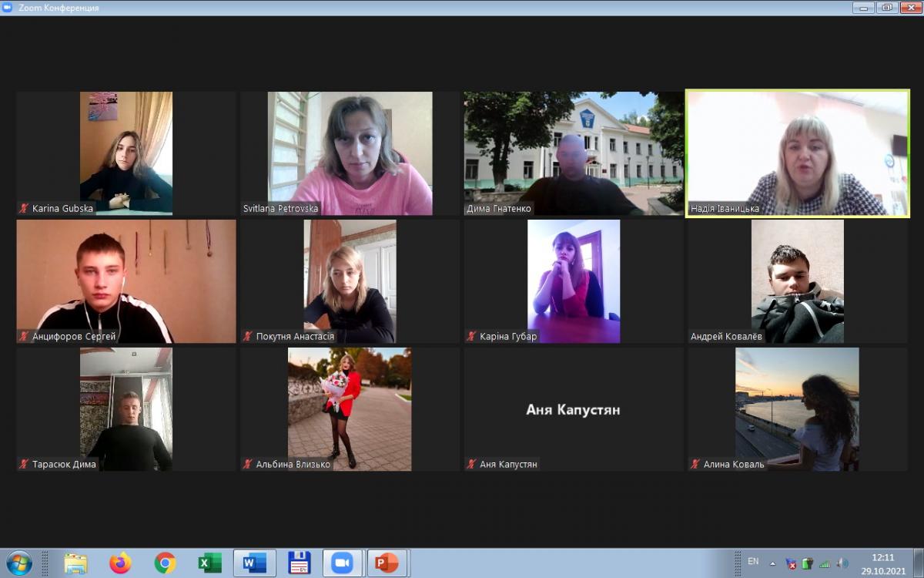
Task: Select Алина Коваль's profile picture tile
Action: click(x=797, y=409)
